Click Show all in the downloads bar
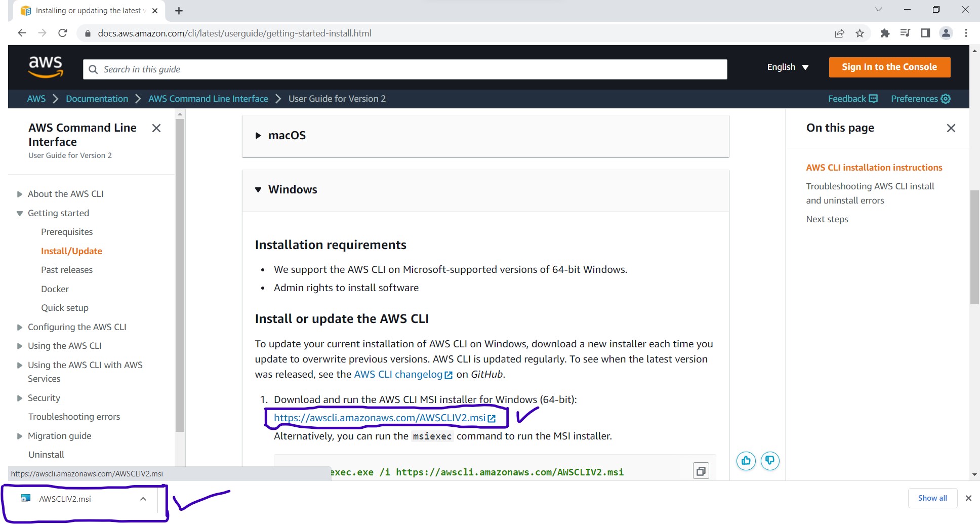 coord(932,498)
